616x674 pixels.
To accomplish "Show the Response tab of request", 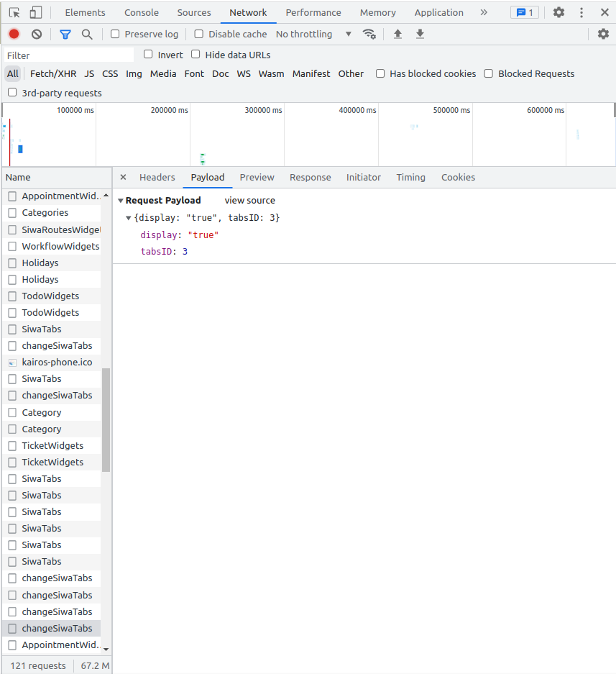I will pyautogui.click(x=310, y=177).
